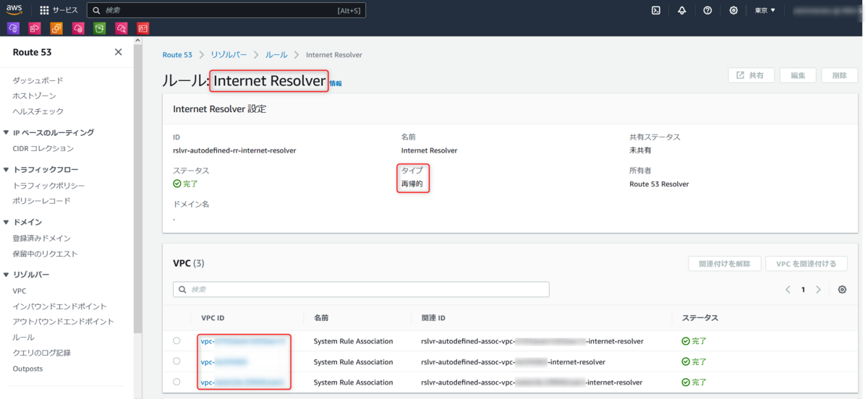Select radio button for first VPC row

click(x=177, y=340)
